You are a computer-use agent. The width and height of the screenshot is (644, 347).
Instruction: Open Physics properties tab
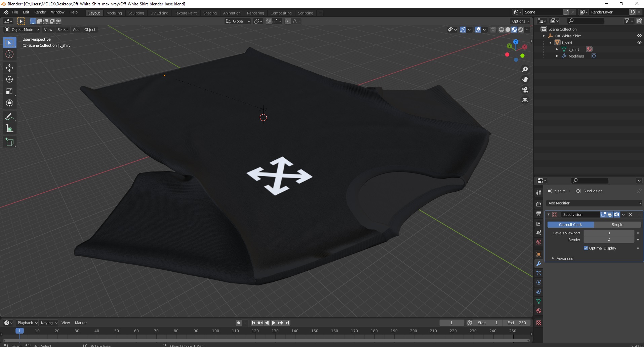point(539,282)
